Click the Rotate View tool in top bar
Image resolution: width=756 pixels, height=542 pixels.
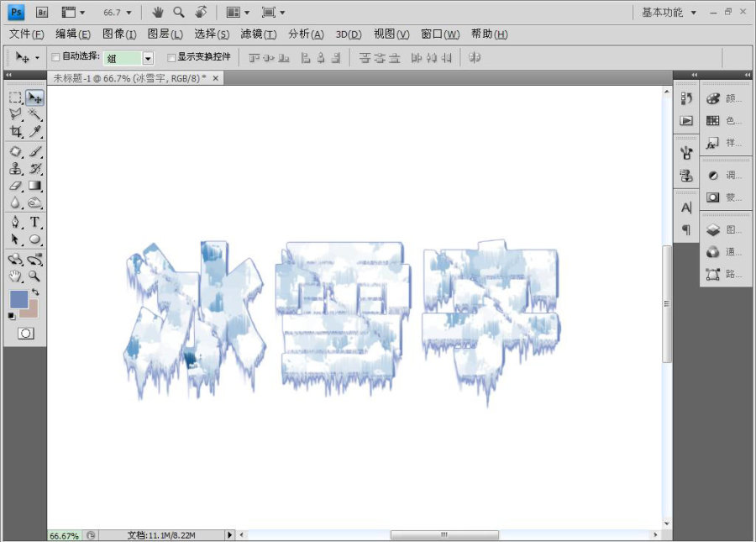pyautogui.click(x=201, y=12)
